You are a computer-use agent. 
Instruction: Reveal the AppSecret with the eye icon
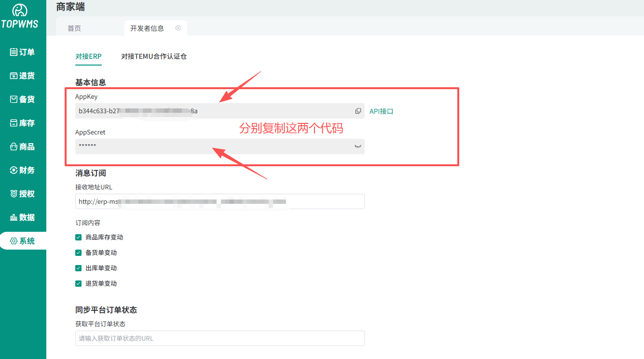[x=357, y=146]
